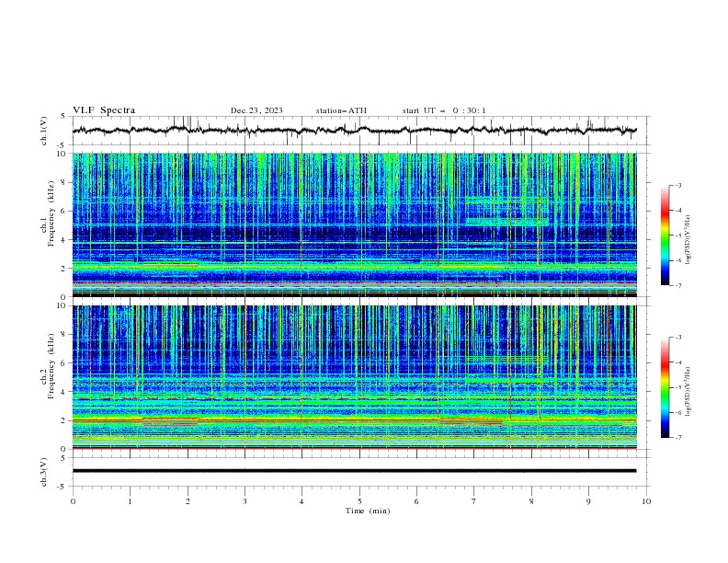The height and width of the screenshot is (563, 728).
Task: Click time axis tick label "3"
Action: [245, 501]
